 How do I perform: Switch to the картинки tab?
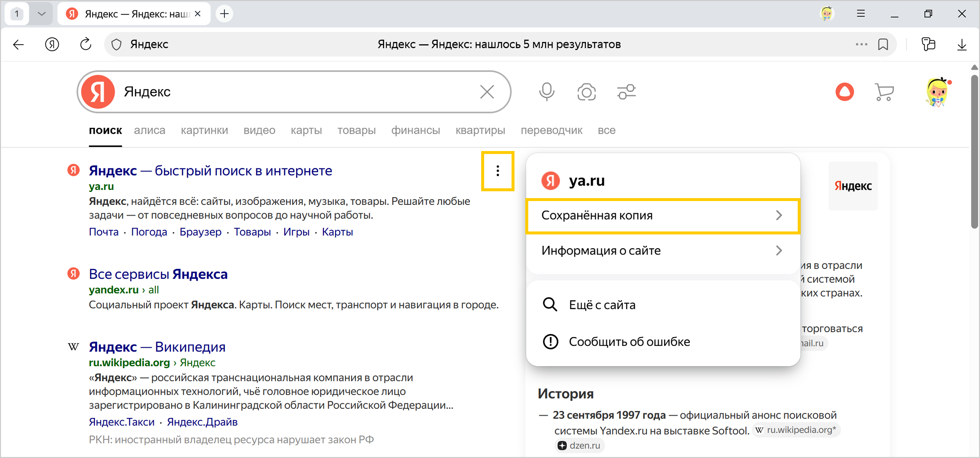click(x=204, y=130)
